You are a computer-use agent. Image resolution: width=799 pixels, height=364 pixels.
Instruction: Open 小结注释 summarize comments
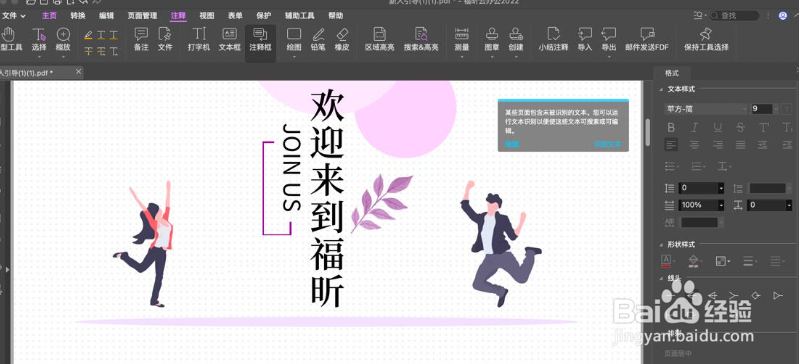553,39
